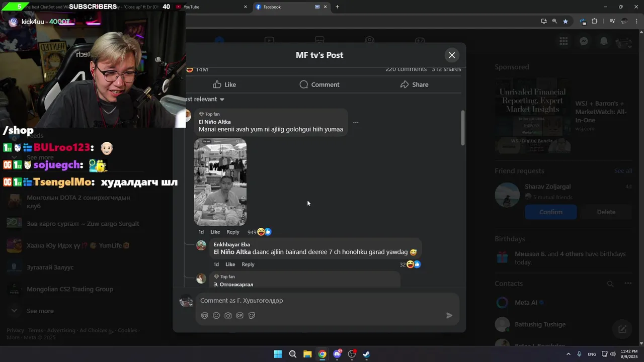Open the Facebook account profile menu
This screenshot has height=362, width=644.
[624, 42]
